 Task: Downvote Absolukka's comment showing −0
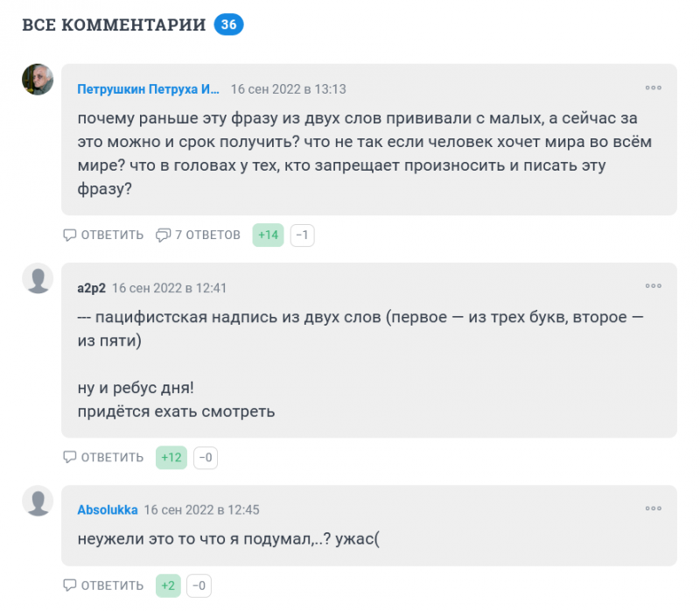(199, 586)
